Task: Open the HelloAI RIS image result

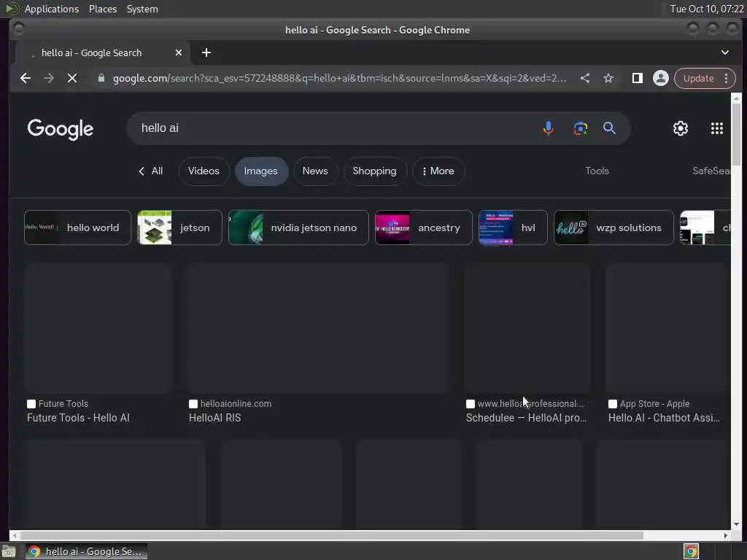Action: point(318,328)
